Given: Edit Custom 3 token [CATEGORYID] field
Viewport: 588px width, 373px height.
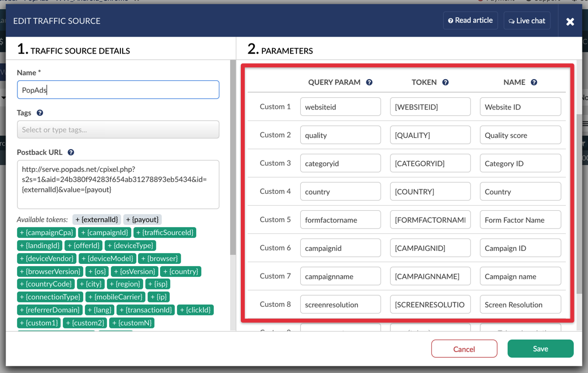Looking at the screenshot, I should (x=430, y=163).
